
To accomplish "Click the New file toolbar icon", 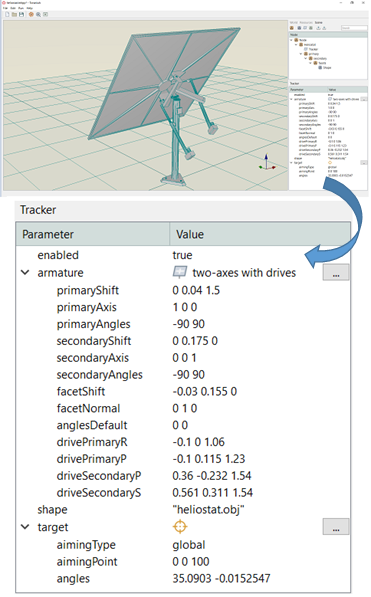I will tap(7, 14).
